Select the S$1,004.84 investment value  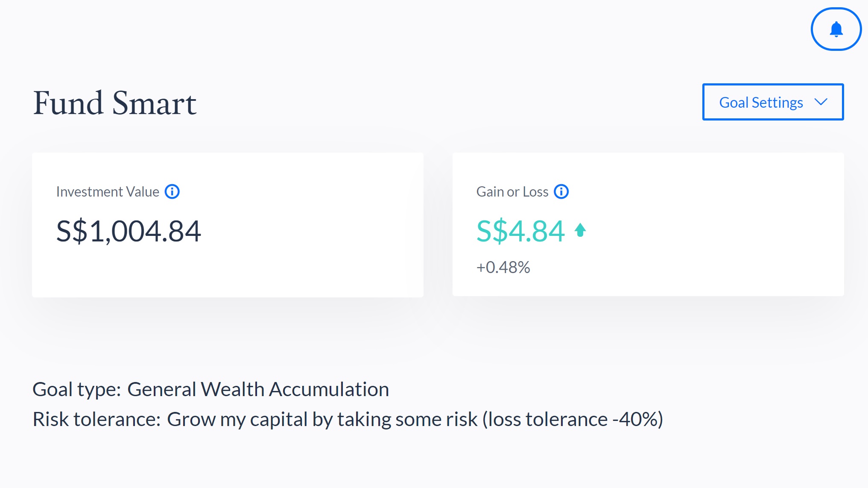tap(129, 231)
